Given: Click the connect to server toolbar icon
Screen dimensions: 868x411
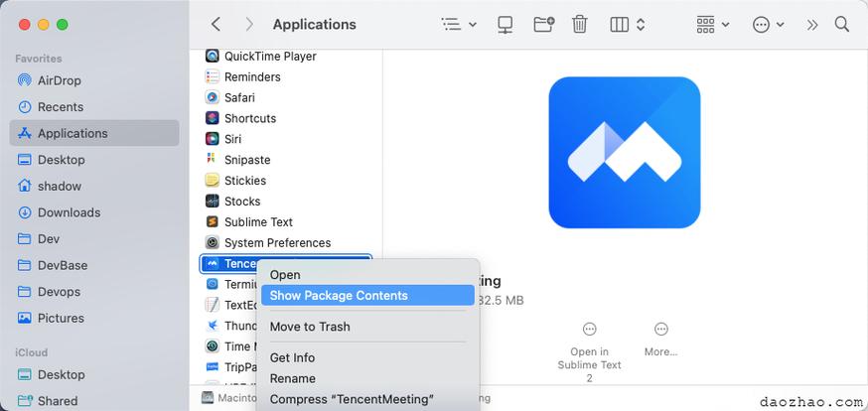Looking at the screenshot, I should [x=505, y=25].
